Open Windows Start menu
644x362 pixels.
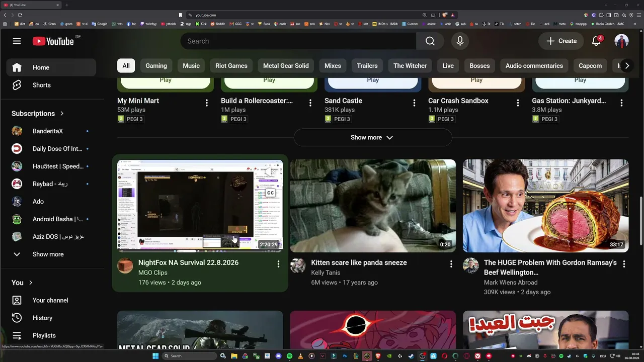pyautogui.click(x=155, y=356)
